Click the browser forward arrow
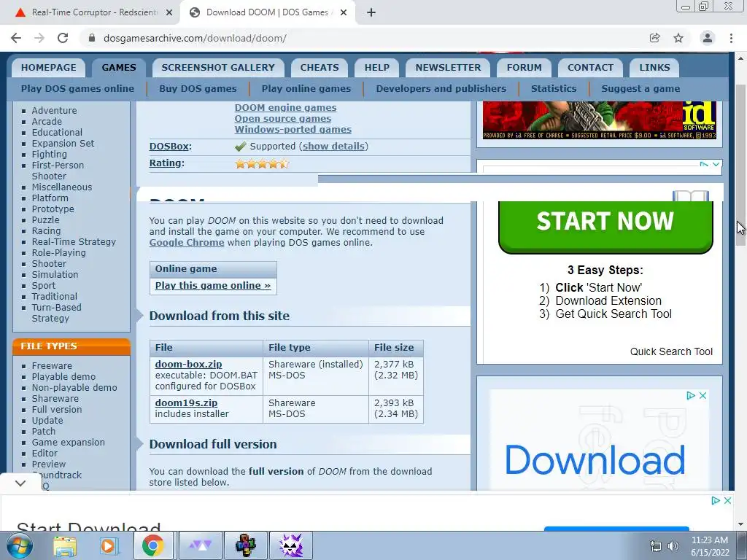 (x=39, y=38)
